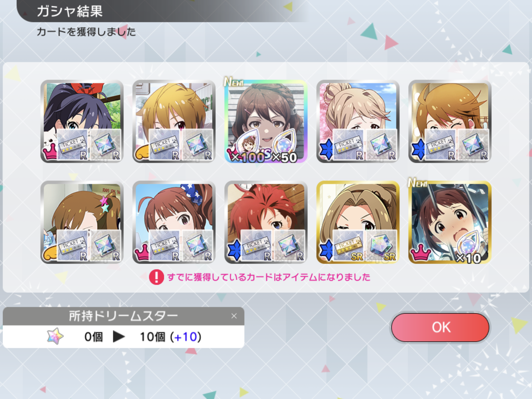Click the rainbow Dream Star icon
Viewport: 532px width, 399px height.
coord(55,337)
